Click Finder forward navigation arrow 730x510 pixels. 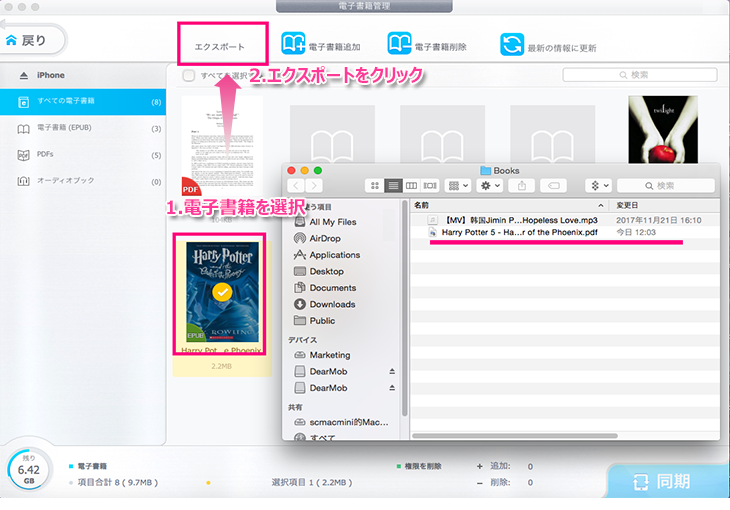314,186
